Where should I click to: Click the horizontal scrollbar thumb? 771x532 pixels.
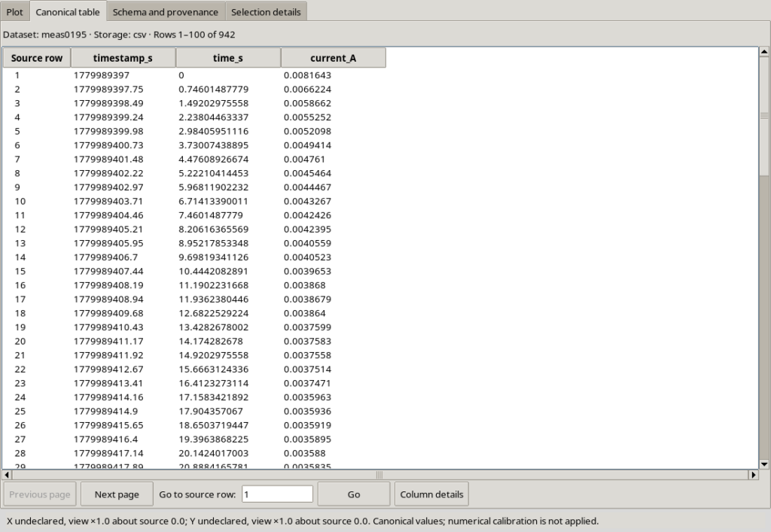point(379,475)
